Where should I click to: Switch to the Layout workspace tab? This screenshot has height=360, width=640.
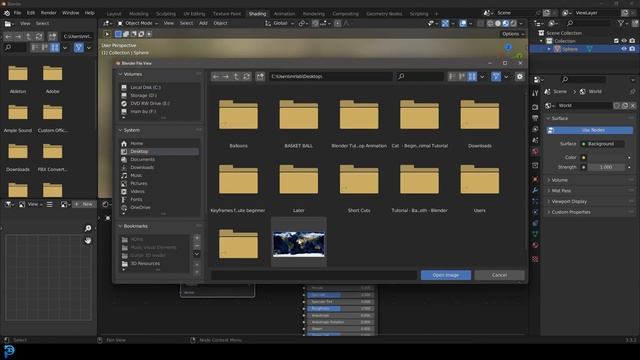click(114, 14)
